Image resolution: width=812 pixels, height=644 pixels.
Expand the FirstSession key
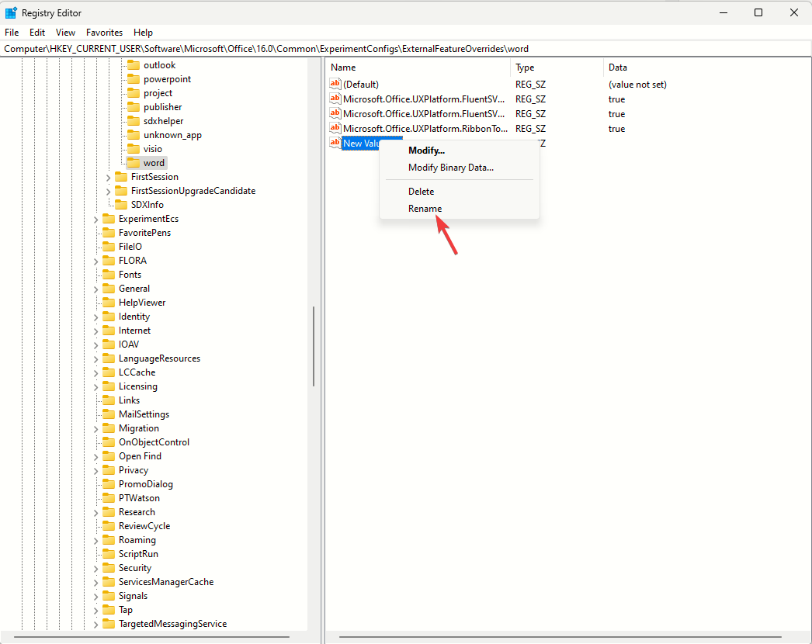(x=109, y=176)
